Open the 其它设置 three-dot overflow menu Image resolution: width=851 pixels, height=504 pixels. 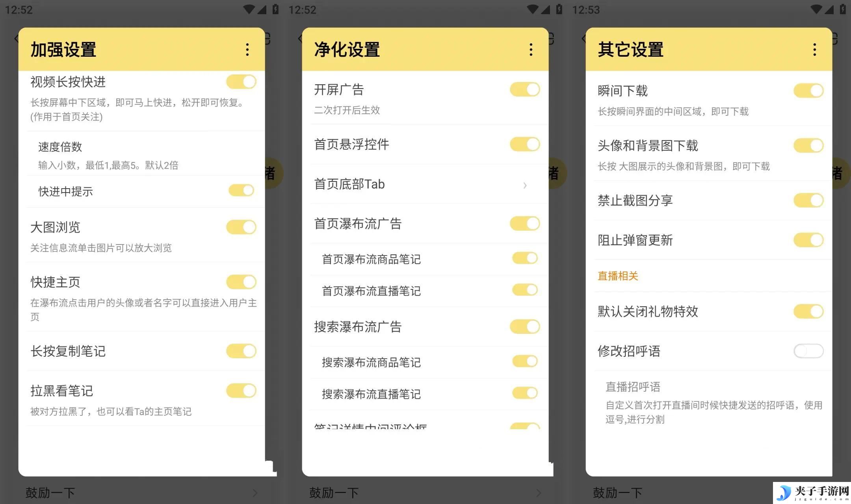[815, 50]
